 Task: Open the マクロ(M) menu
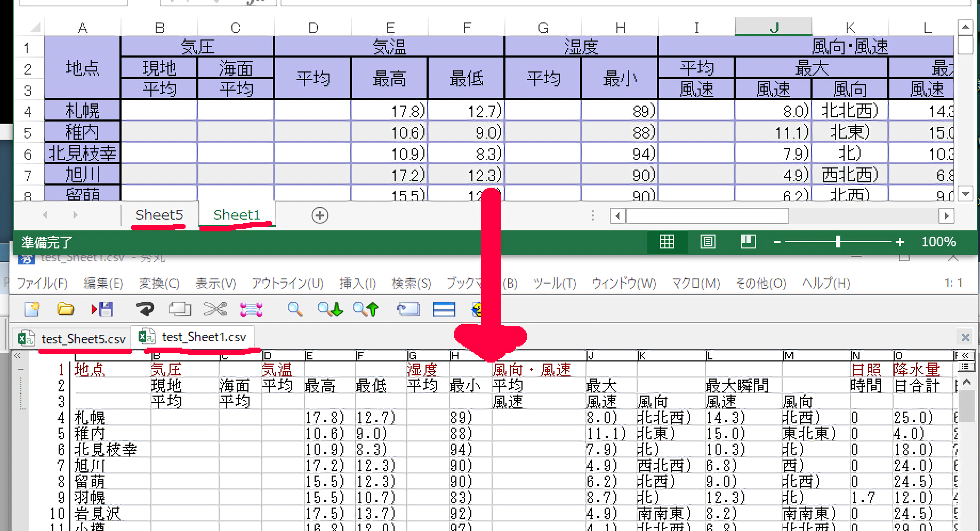click(696, 284)
